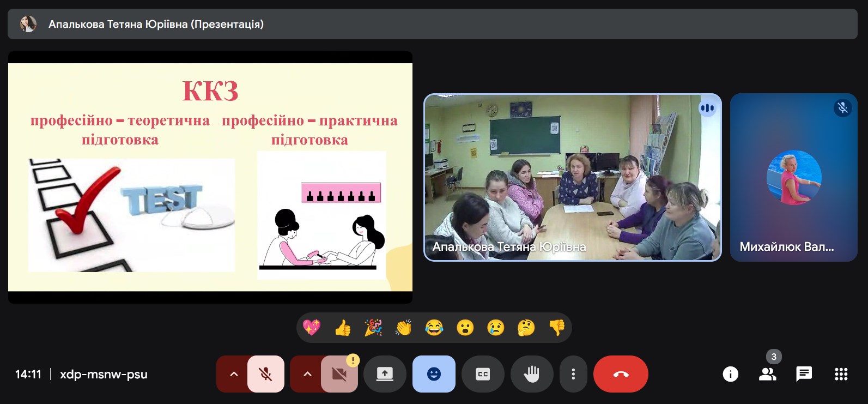Send the clapping hands reaction
This screenshot has width=868, height=404.
coord(404,328)
